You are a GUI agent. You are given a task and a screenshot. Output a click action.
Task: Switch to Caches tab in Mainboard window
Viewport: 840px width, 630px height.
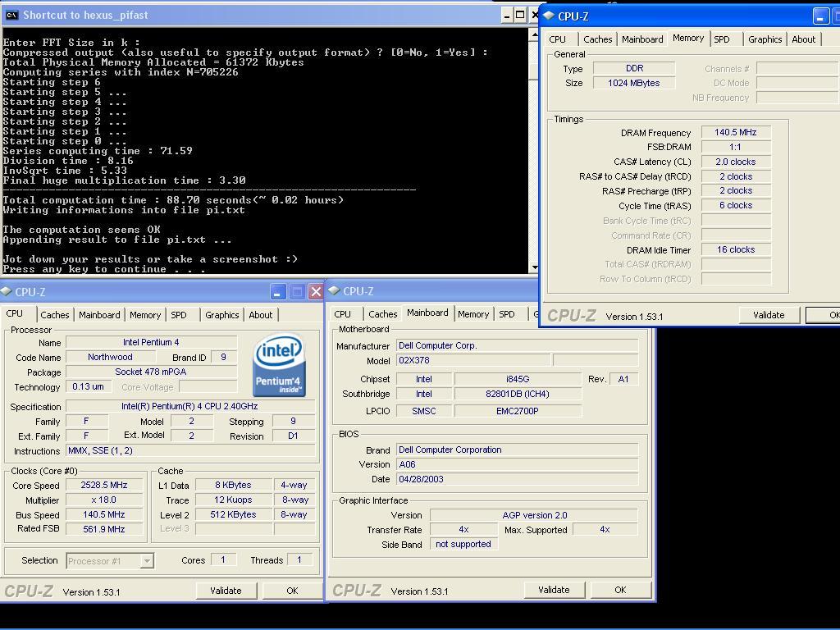tap(383, 314)
